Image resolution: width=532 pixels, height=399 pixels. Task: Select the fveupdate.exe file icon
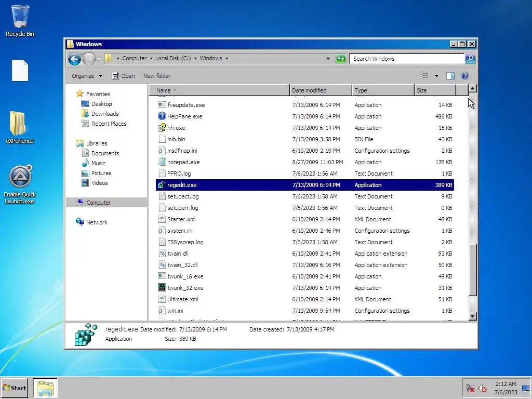162,105
